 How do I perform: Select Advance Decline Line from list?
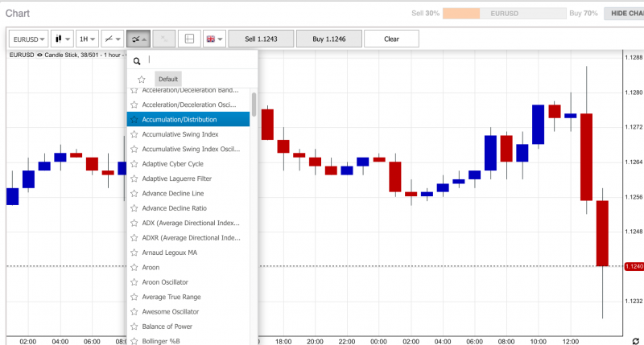(x=188, y=193)
